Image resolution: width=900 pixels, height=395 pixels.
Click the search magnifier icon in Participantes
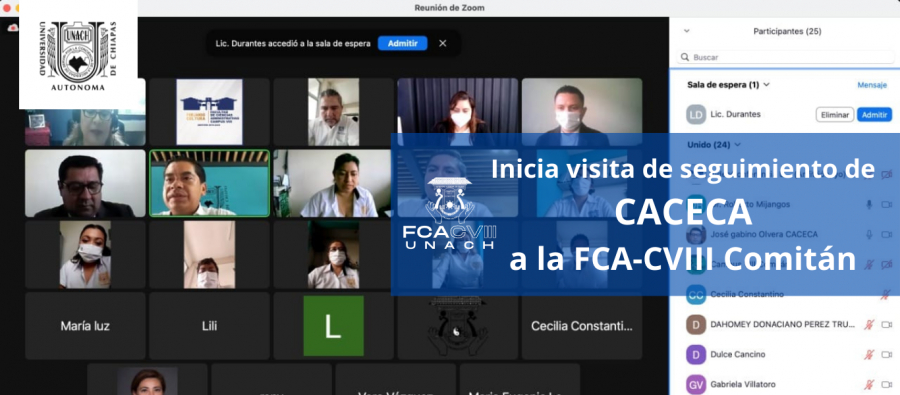[x=685, y=57]
